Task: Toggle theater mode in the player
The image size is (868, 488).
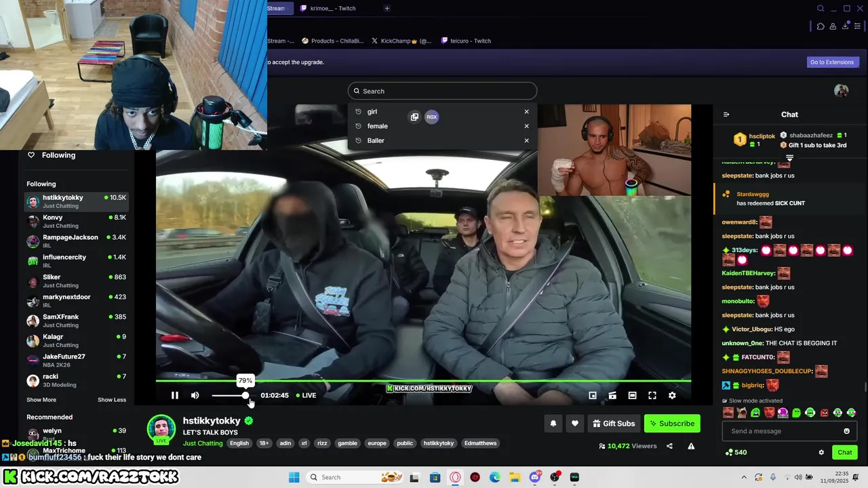Action: [x=632, y=395]
